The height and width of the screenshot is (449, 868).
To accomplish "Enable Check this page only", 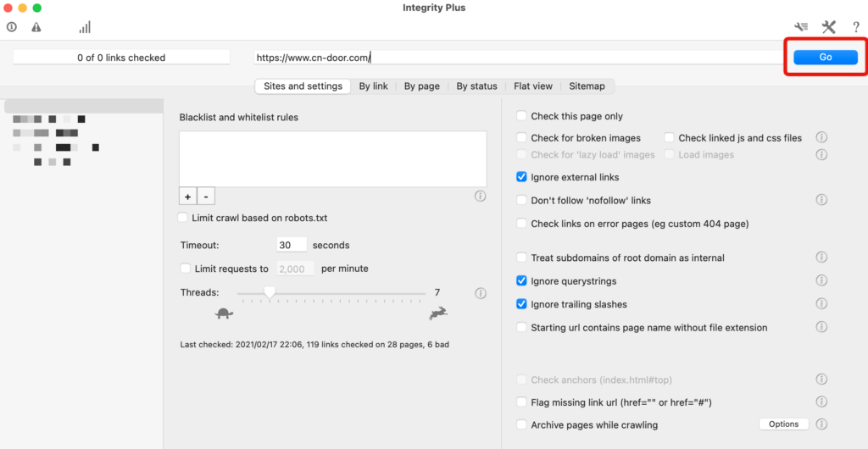I will 521,116.
